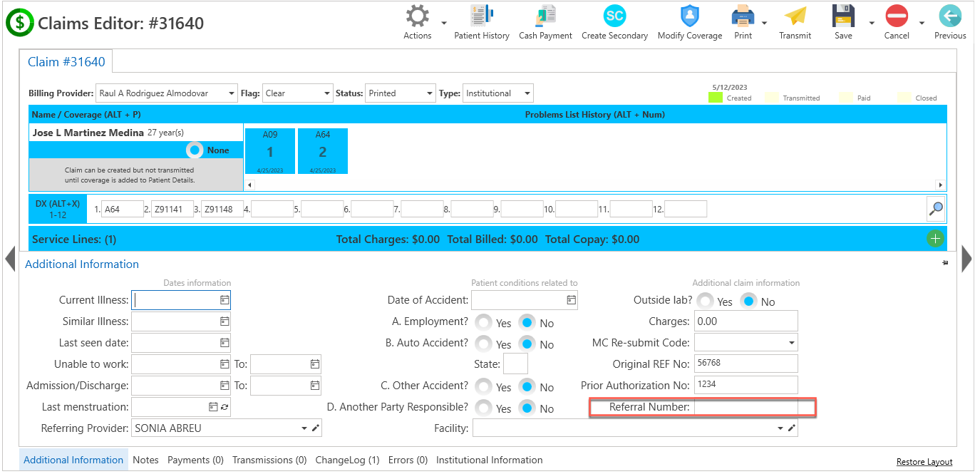
Task: Set Outside lab to Yes
Action: coord(705,302)
